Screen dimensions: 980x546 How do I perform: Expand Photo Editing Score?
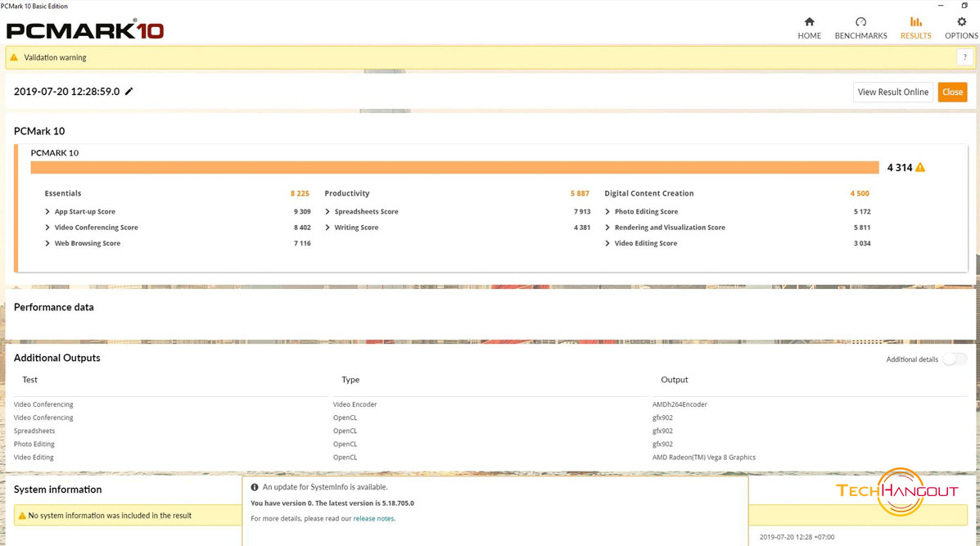pos(607,212)
